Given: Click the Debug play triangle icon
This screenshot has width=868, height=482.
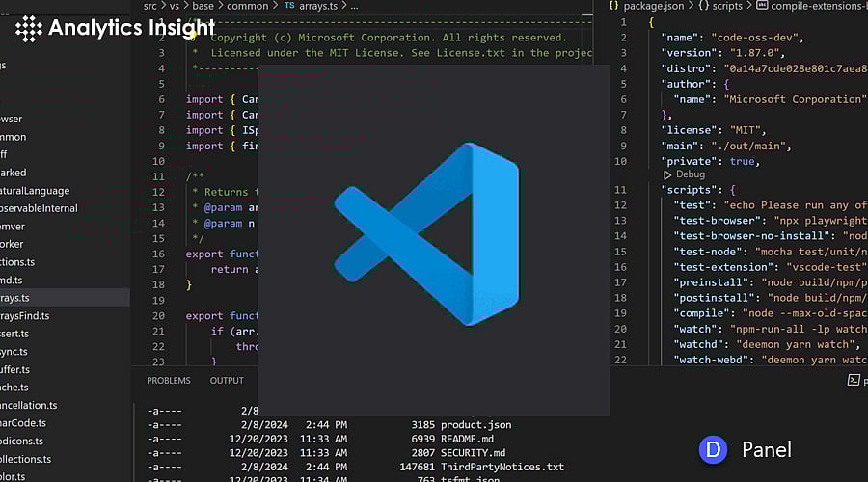Looking at the screenshot, I should tap(667, 175).
